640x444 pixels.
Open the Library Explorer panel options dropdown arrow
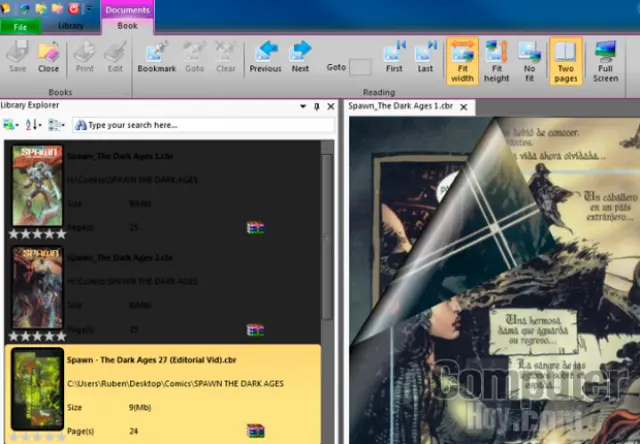pos(303,106)
